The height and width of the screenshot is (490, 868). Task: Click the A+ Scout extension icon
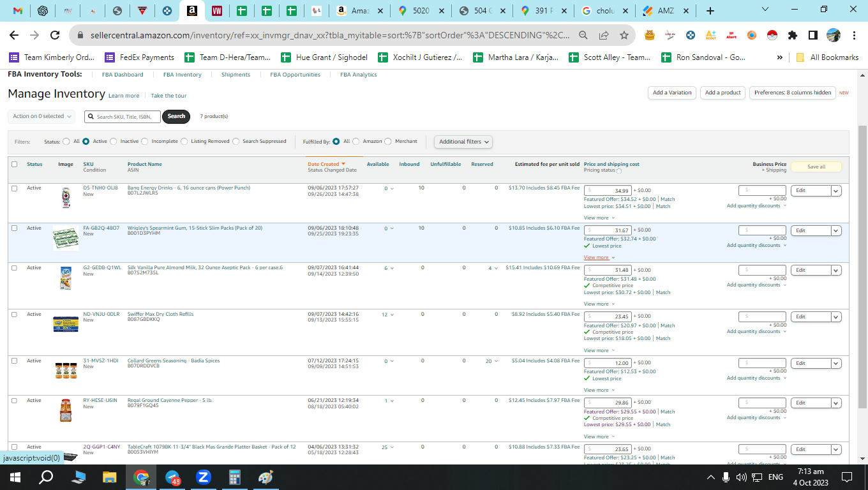pyautogui.click(x=711, y=35)
